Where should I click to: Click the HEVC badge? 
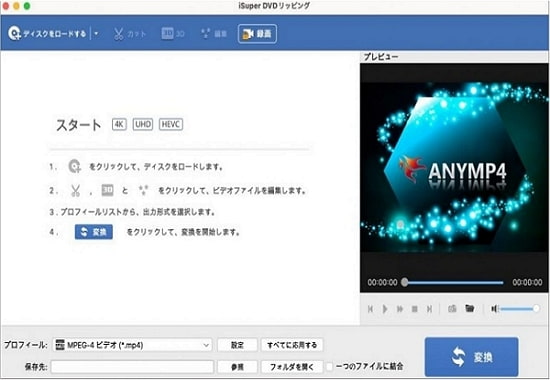tap(171, 124)
